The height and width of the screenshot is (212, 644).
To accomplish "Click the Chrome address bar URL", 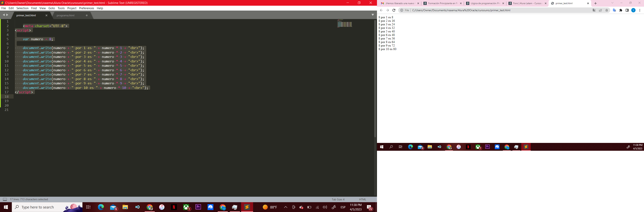I will 461,10.
